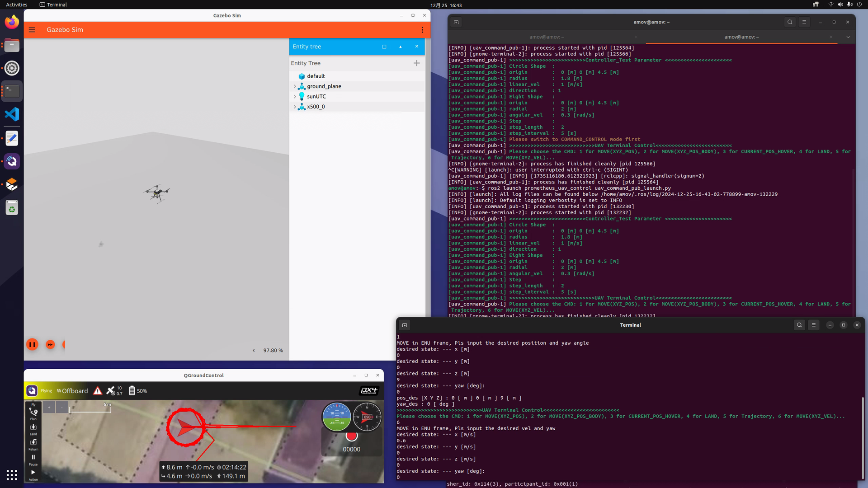
Task: Click the PX4 autopilot logo
Action: (x=368, y=391)
